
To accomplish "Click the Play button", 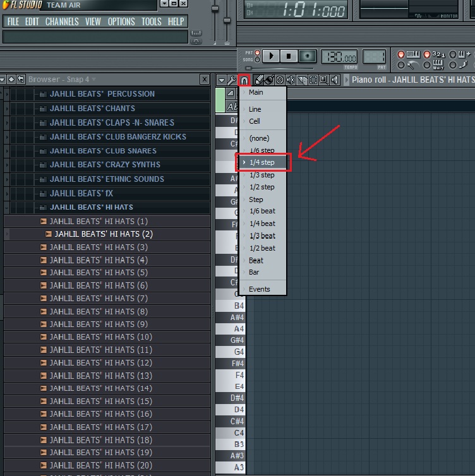I will 271,56.
